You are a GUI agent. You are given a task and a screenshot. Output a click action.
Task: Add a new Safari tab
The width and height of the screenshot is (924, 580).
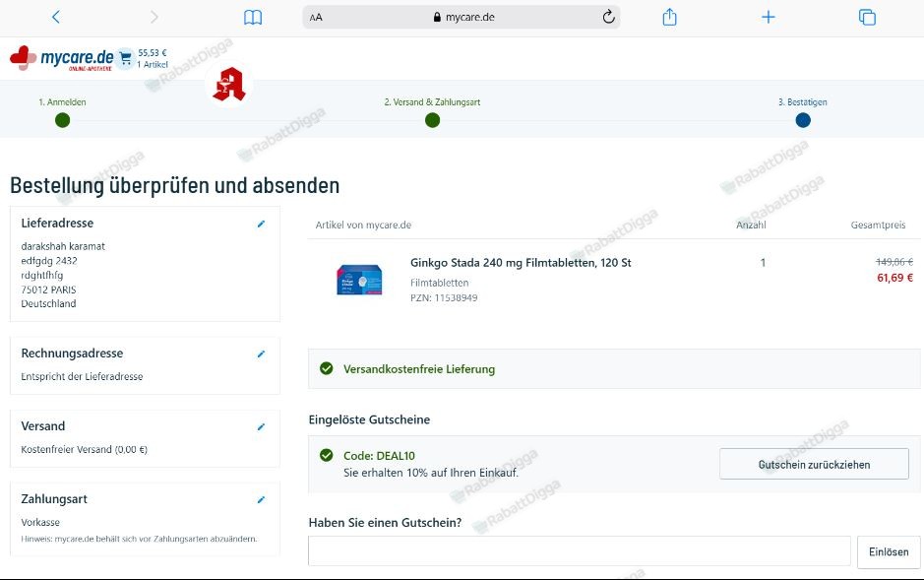tap(768, 17)
